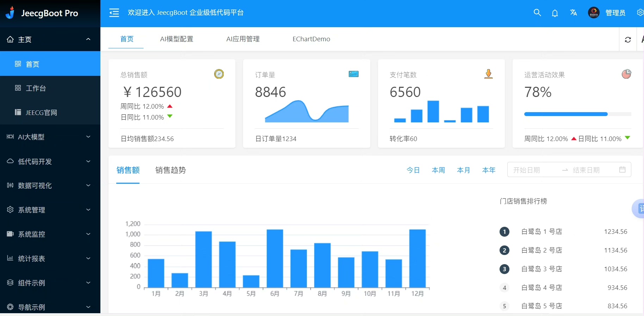644x316 pixels.
Task: Filter sales by 本月 link
Action: click(463, 170)
